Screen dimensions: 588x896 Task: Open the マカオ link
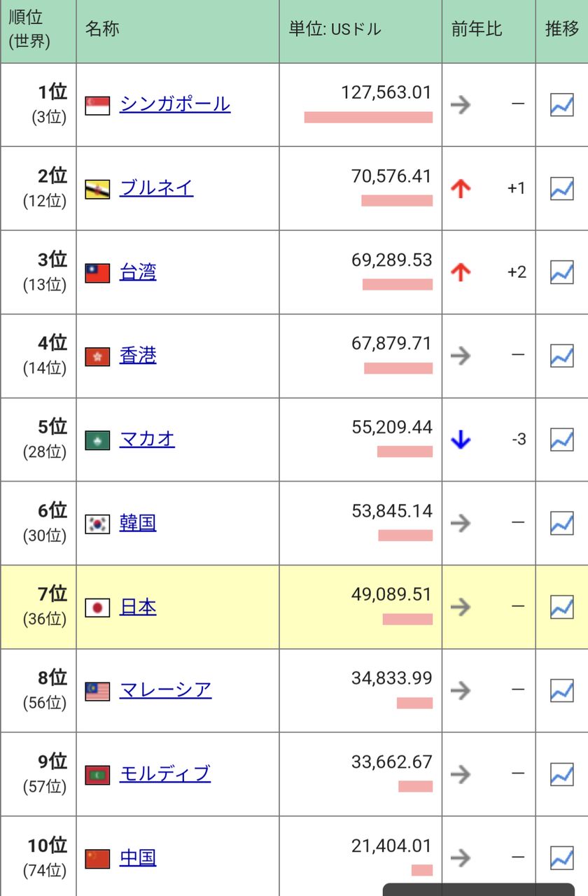click(x=147, y=439)
